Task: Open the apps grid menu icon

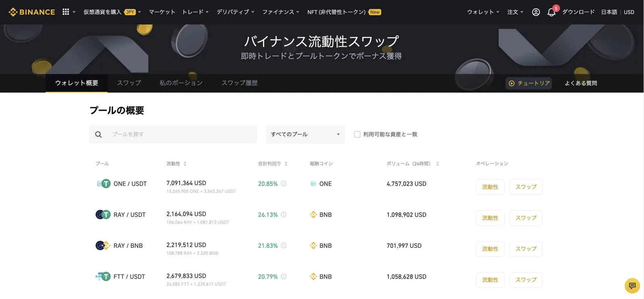Action: 66,12
